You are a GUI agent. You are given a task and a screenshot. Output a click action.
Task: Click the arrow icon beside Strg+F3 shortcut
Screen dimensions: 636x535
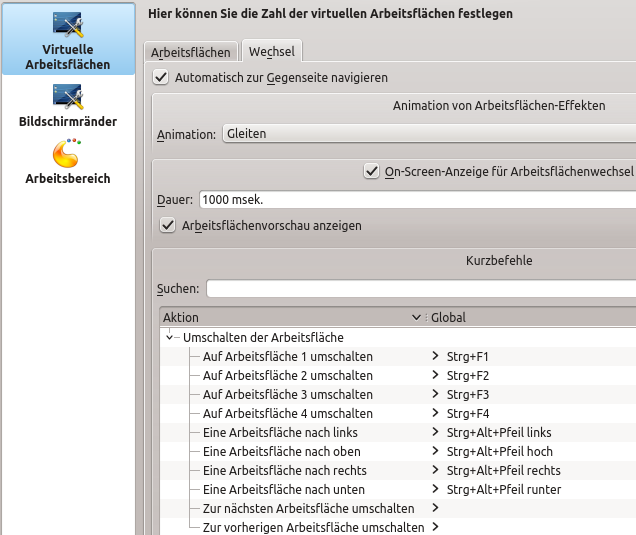435,394
